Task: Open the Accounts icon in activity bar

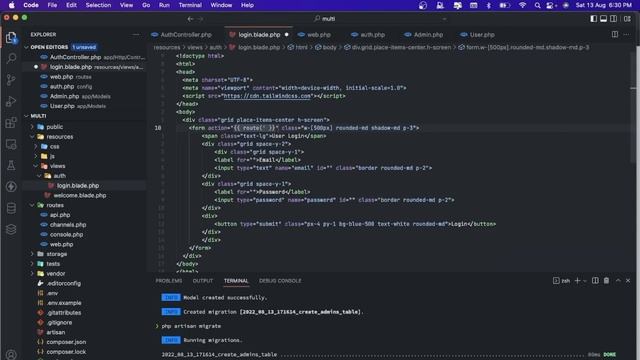Action: (x=11, y=354)
